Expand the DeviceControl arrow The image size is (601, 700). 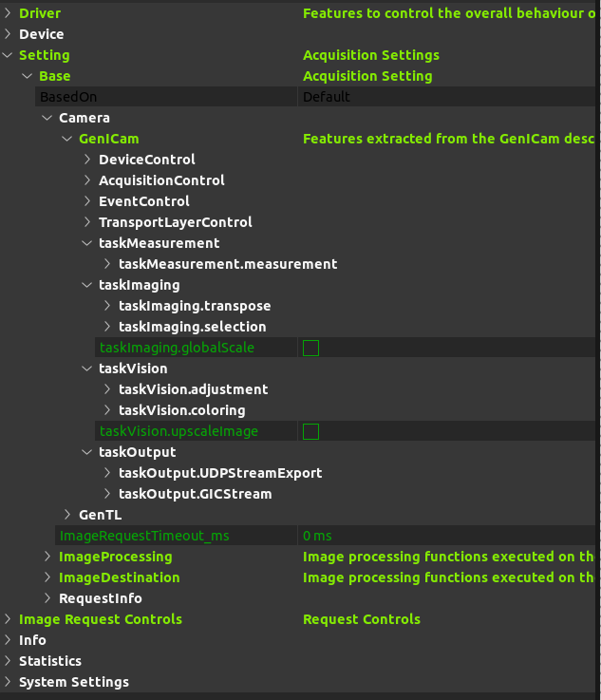pos(87,160)
